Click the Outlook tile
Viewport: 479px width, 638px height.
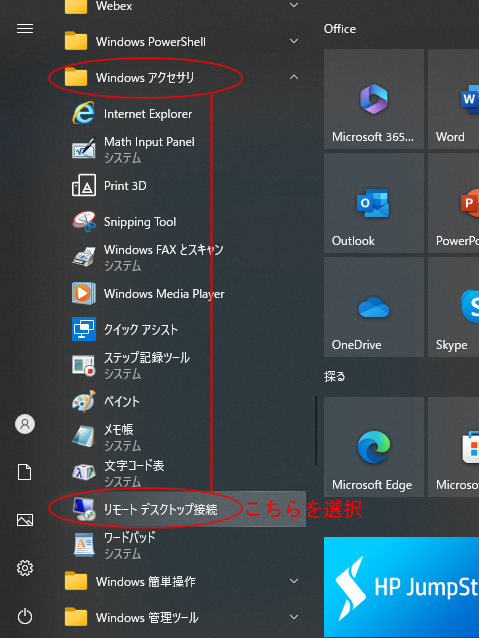pyautogui.click(x=374, y=203)
